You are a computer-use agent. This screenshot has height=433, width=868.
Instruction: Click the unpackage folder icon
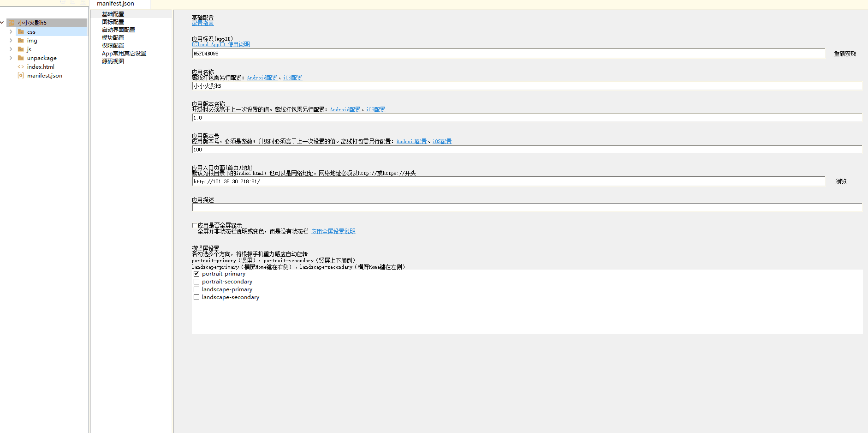click(x=21, y=58)
